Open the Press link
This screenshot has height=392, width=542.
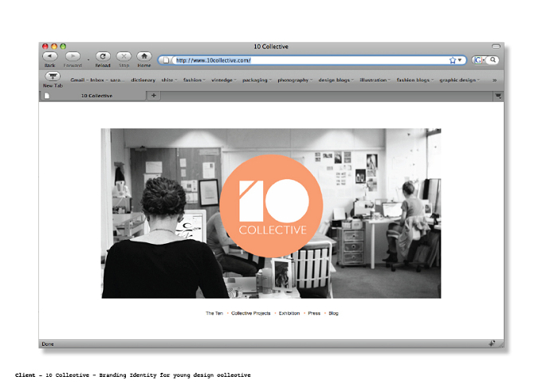tap(314, 313)
